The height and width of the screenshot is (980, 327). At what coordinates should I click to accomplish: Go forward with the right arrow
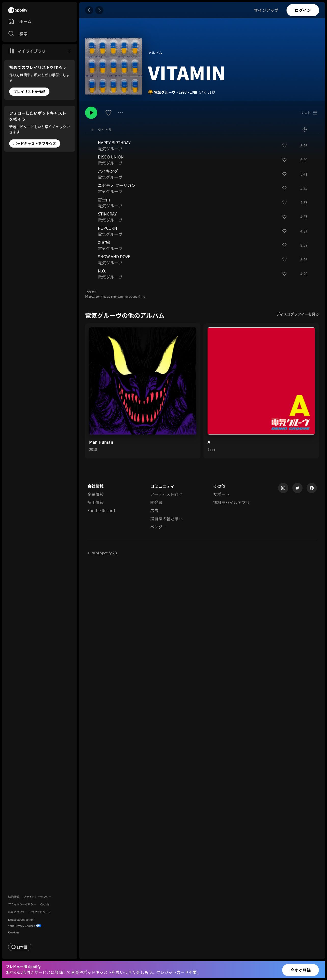99,10
